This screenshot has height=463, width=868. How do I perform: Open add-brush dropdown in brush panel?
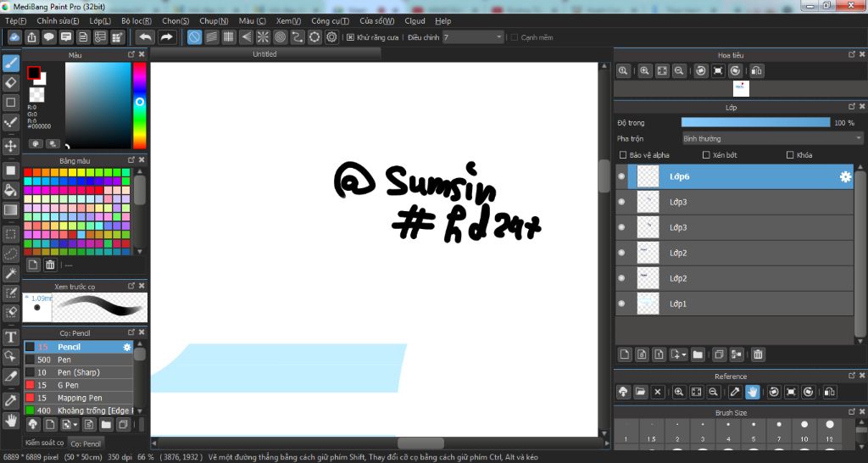pos(75,425)
